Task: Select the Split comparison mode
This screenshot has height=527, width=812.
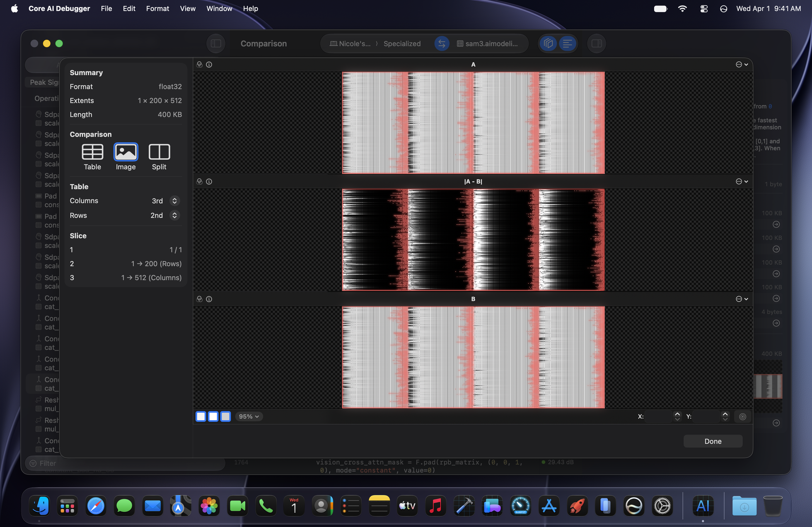Action: [x=159, y=157]
